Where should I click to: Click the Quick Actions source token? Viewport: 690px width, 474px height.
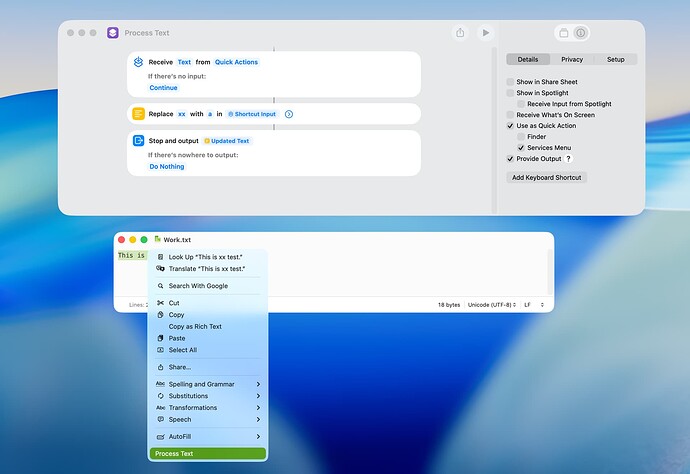click(236, 62)
